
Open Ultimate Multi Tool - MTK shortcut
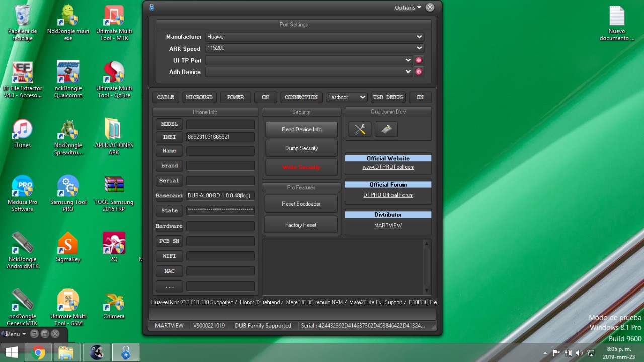point(114,23)
